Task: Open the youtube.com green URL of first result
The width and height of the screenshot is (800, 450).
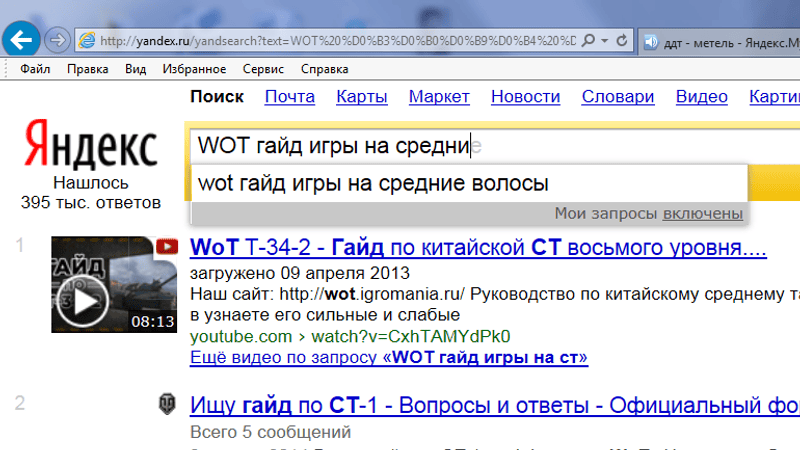Action: [x=350, y=336]
